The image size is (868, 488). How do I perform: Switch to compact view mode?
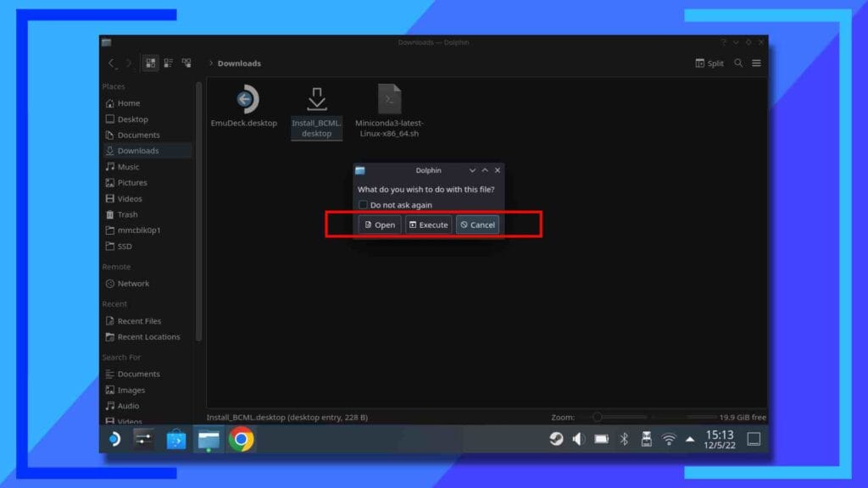pos(169,63)
